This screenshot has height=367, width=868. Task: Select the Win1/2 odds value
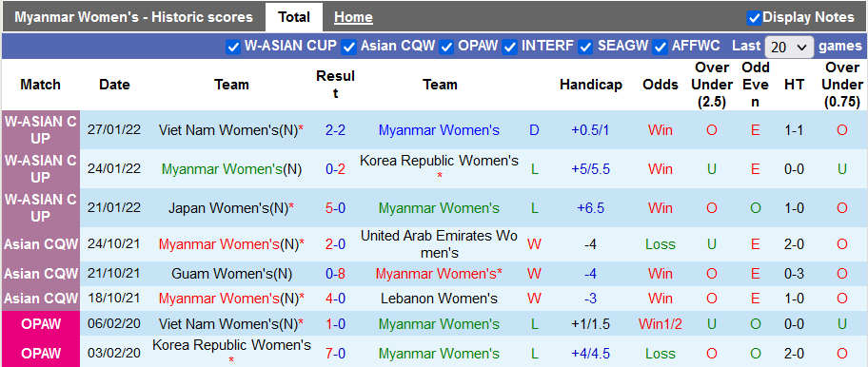point(661,324)
